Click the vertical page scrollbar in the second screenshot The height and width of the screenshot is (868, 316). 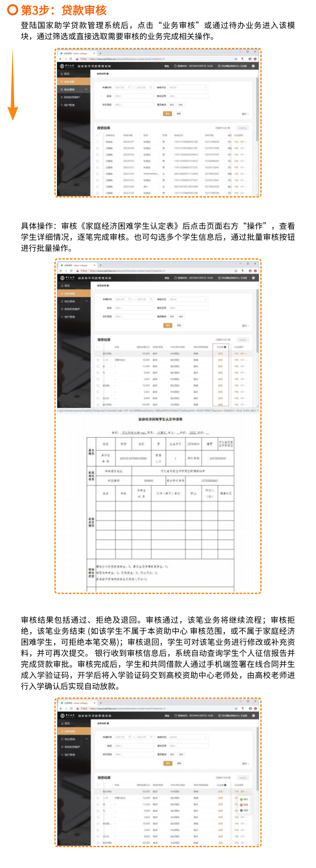[258, 320]
